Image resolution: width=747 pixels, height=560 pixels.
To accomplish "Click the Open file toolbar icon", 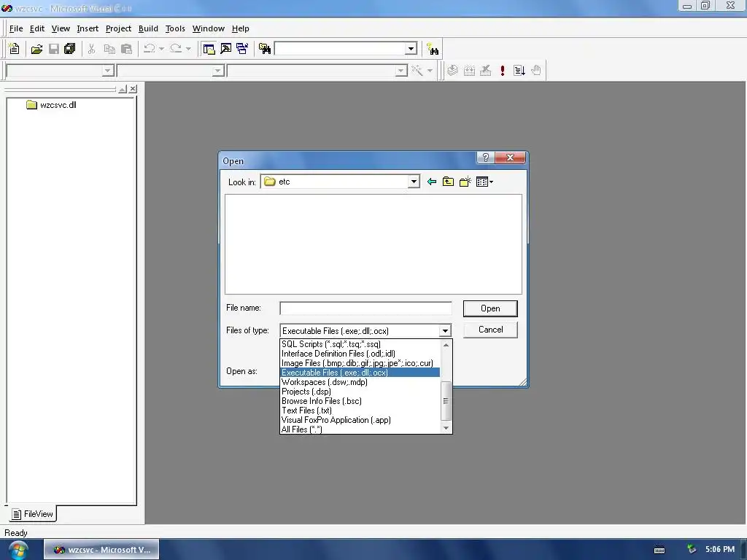I will click(36, 49).
